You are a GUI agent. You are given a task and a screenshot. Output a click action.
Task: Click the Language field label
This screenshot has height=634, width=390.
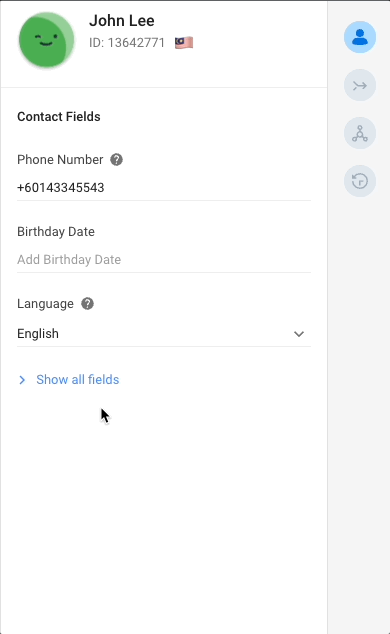tap(45, 304)
